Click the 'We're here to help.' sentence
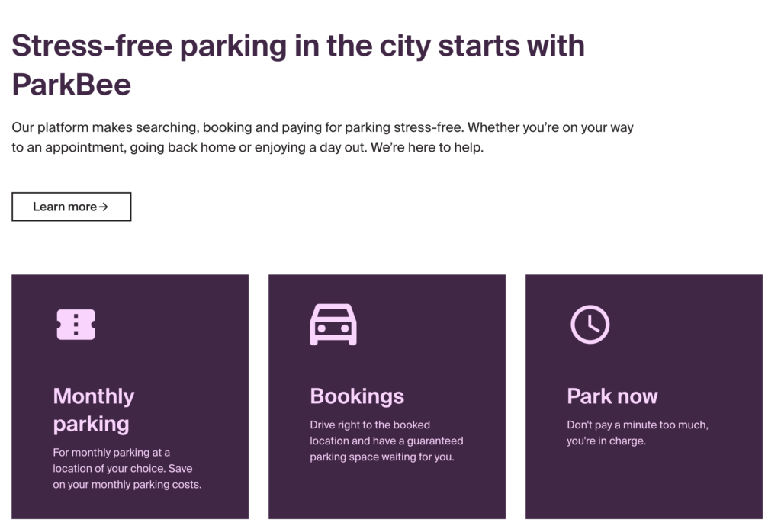Image resolution: width=781 pixels, height=532 pixels. pyautogui.click(x=427, y=147)
